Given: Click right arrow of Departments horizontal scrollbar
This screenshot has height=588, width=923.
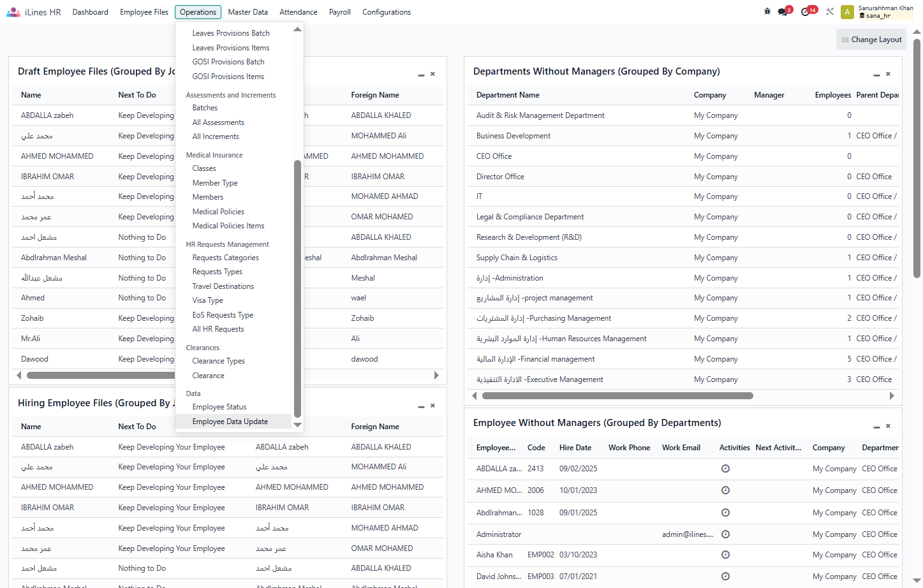Looking at the screenshot, I should coord(892,396).
